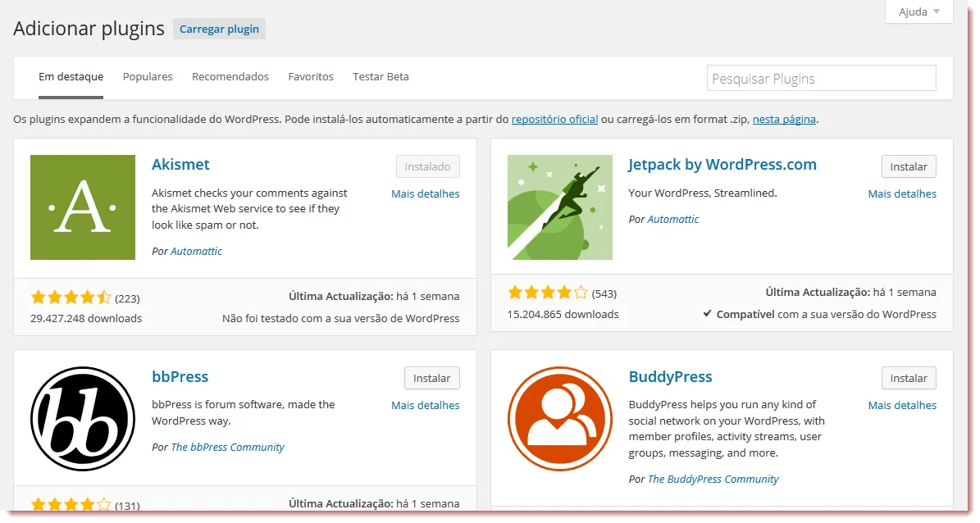Open the Recomendados tab

[x=230, y=77]
